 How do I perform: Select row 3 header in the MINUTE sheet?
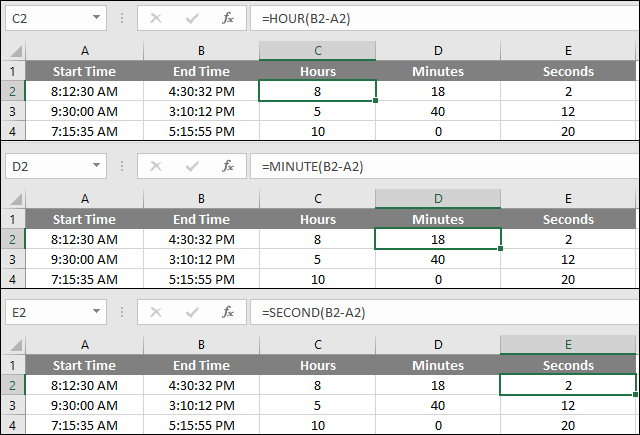click(x=13, y=260)
